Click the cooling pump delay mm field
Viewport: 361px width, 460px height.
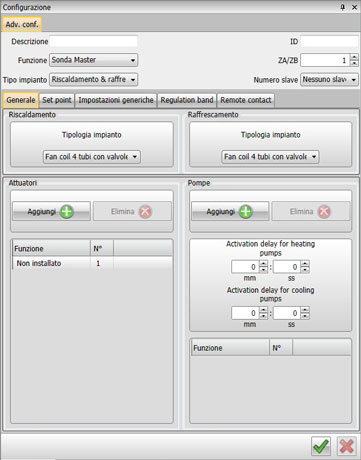tap(245, 313)
